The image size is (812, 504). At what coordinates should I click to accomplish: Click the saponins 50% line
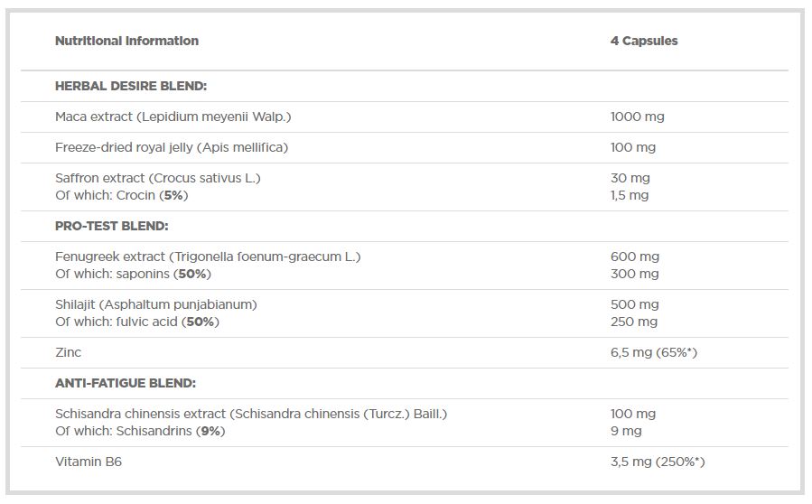coord(133,274)
